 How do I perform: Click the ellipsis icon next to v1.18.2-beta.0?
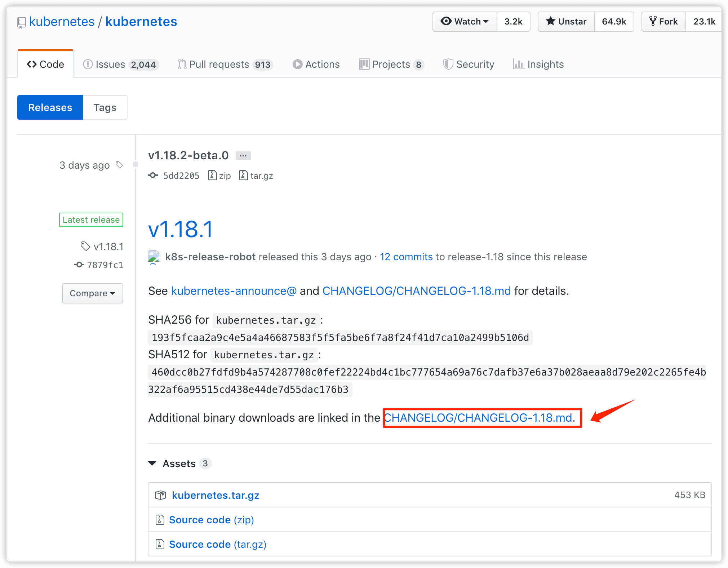243,156
